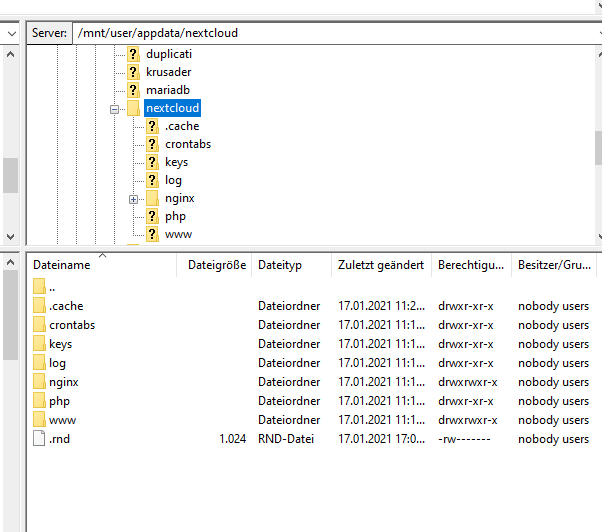Click the remote tree scrollbar thumb on right
This screenshot has width=602, height=532.
pos(599,148)
